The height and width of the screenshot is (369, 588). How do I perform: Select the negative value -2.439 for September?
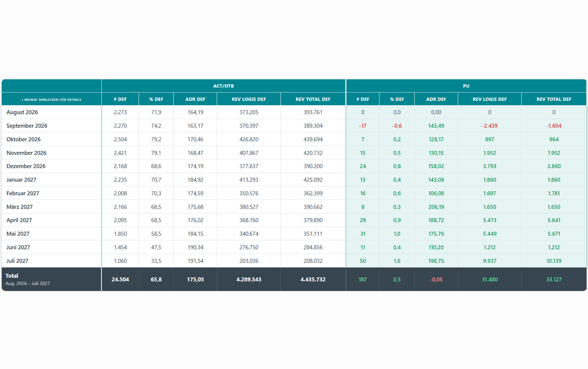(490, 126)
